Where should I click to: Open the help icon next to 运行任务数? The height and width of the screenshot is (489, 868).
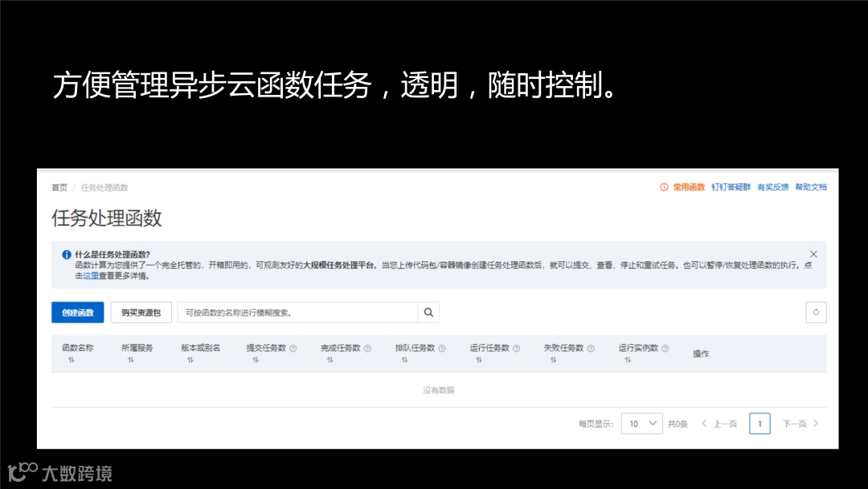[517, 348]
